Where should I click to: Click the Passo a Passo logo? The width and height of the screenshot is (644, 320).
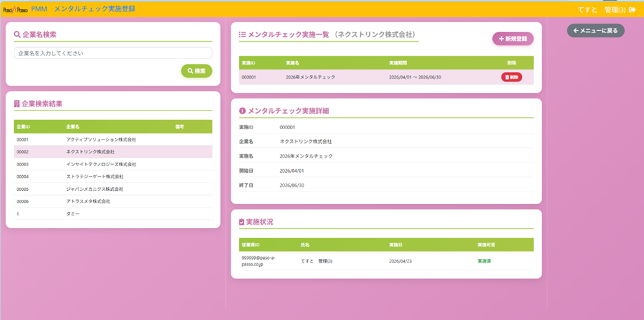tap(16, 9)
